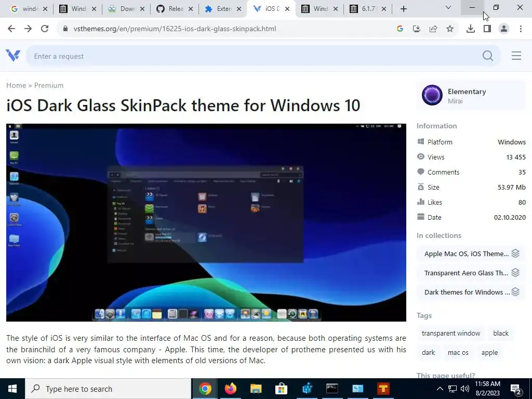Launch Firefox from the taskbar

click(230, 389)
